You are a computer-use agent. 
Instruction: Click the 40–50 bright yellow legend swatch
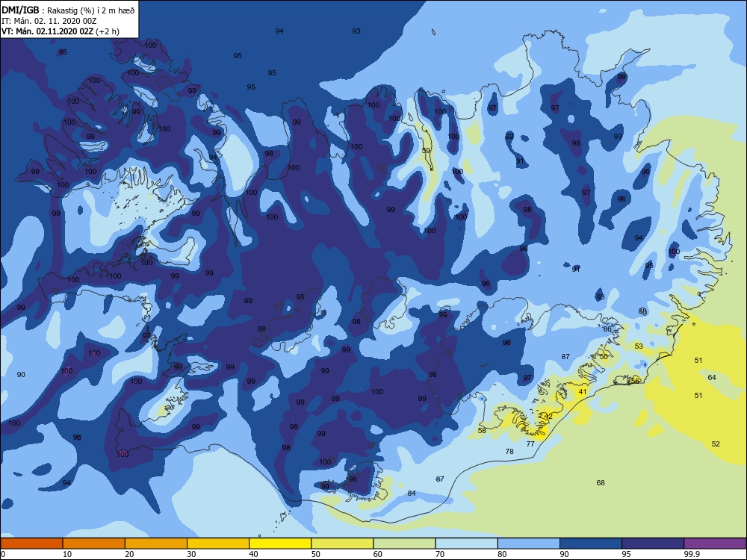click(x=280, y=544)
